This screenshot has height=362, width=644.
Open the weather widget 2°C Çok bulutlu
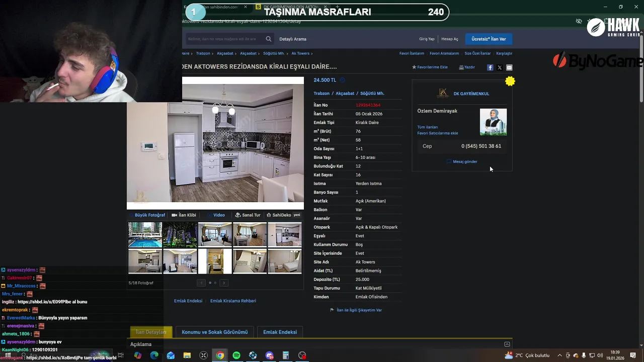[x=527, y=355]
